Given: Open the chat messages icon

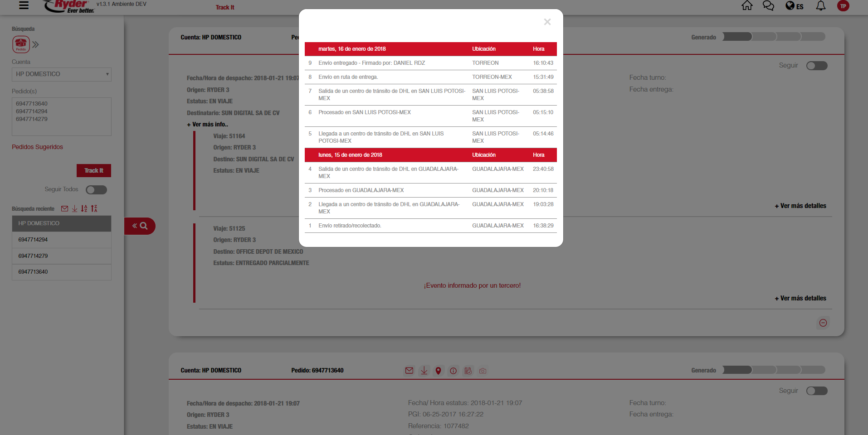Looking at the screenshot, I should [768, 5].
